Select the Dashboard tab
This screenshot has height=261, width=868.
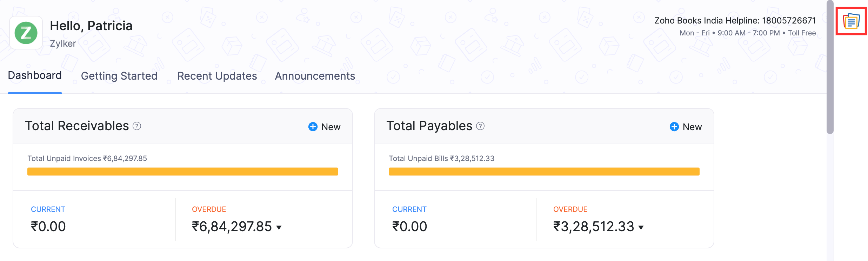coord(35,75)
